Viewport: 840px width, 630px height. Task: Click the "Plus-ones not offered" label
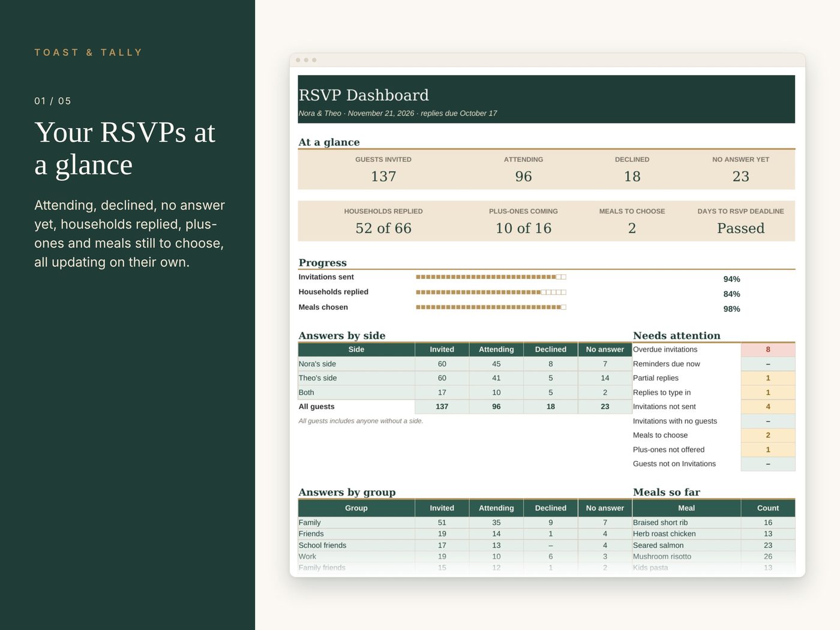[669, 450]
